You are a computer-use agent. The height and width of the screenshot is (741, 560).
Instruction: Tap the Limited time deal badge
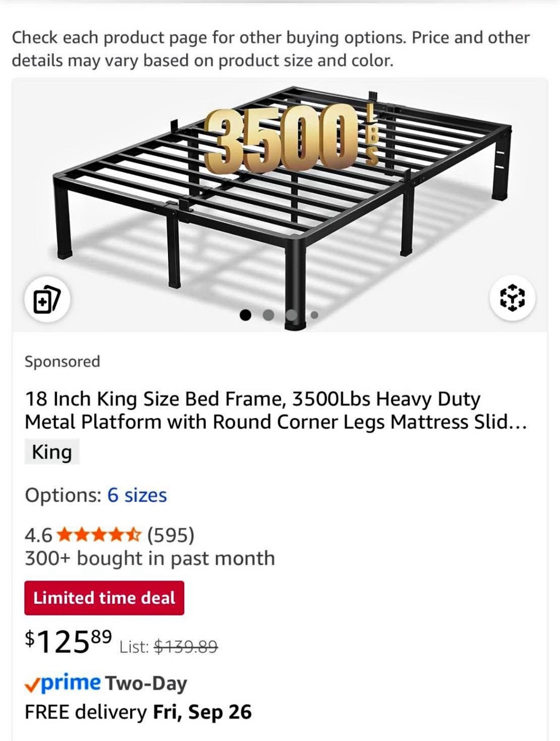pos(104,598)
